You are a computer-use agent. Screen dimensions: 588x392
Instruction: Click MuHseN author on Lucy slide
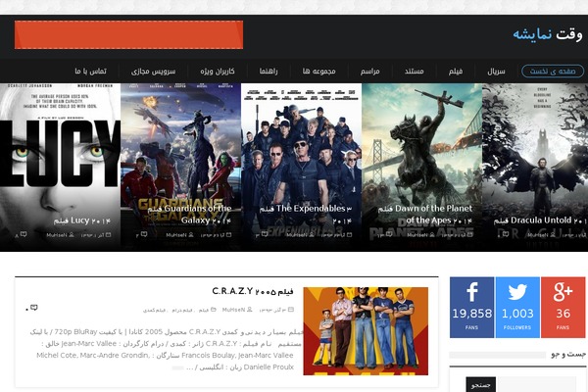[57, 235]
